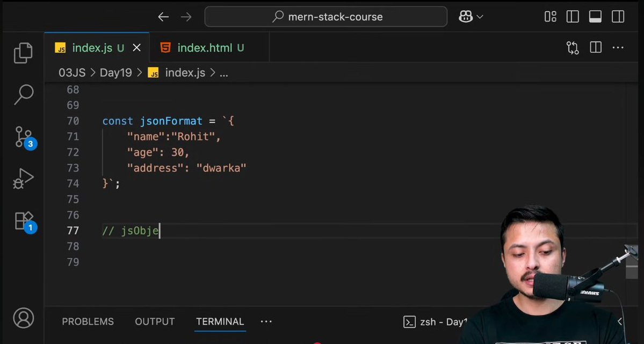Open Source Control showing 3 changes
Viewport: 644px width, 344px height.
pyautogui.click(x=23, y=137)
